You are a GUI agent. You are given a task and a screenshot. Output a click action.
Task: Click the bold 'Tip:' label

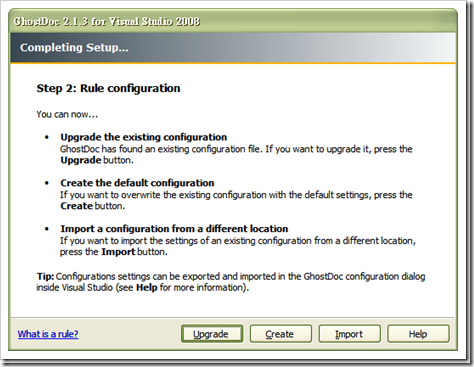point(45,276)
